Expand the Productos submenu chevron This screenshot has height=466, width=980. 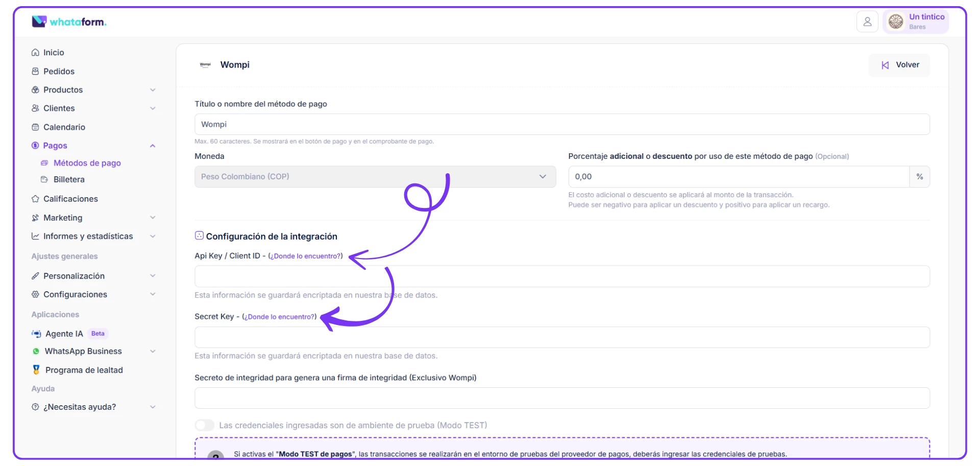point(153,90)
